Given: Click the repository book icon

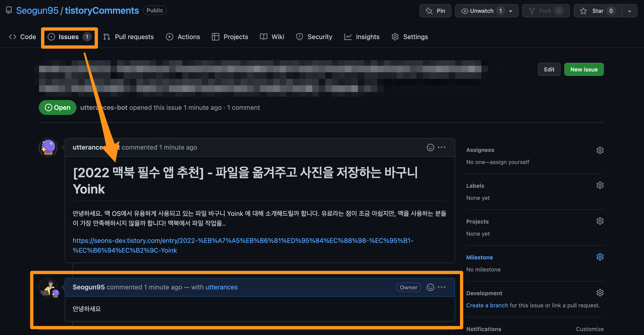Looking at the screenshot, I should (9, 10).
